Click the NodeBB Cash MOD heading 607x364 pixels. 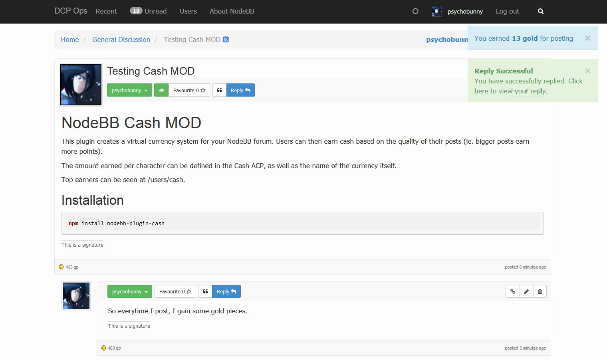(x=131, y=123)
